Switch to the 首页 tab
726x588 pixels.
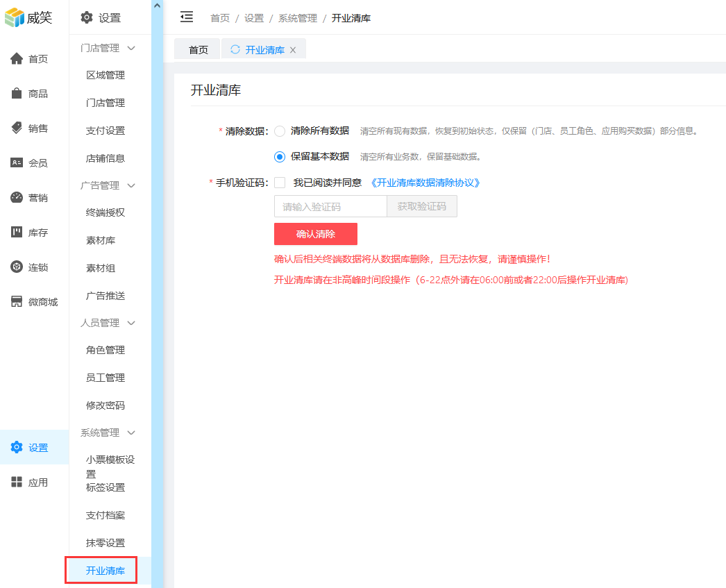point(198,50)
